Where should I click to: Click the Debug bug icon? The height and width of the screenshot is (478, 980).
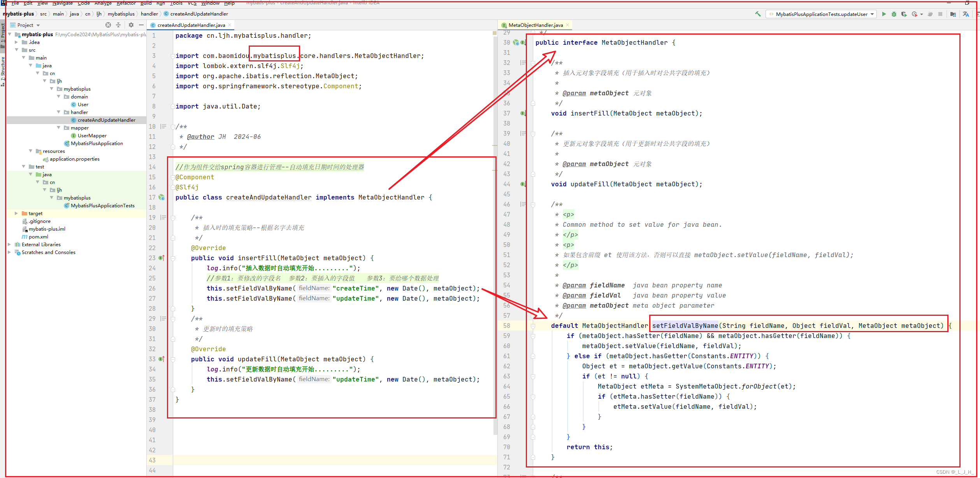(x=894, y=14)
